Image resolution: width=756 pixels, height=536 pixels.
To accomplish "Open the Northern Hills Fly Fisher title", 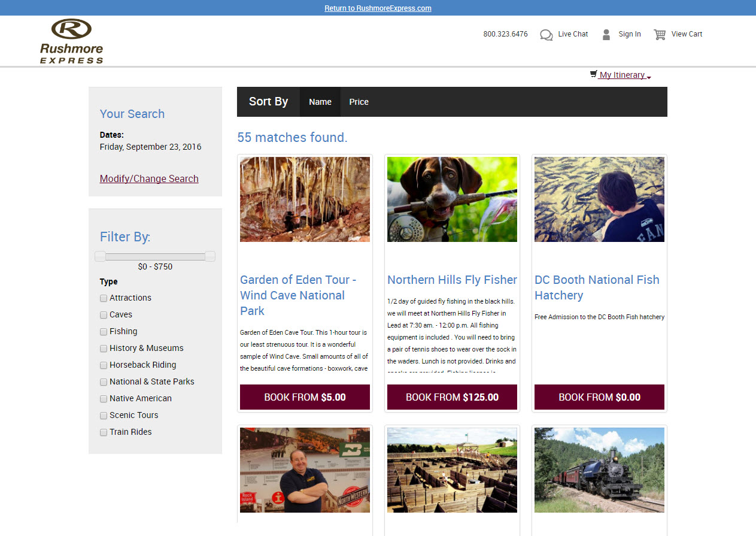I will coord(452,280).
